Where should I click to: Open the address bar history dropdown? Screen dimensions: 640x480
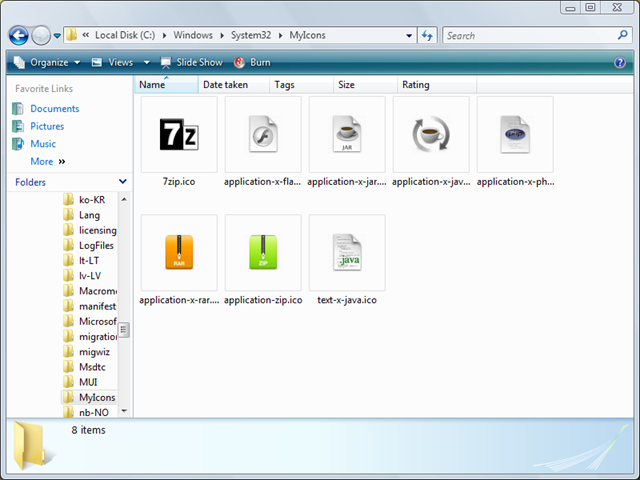409,36
